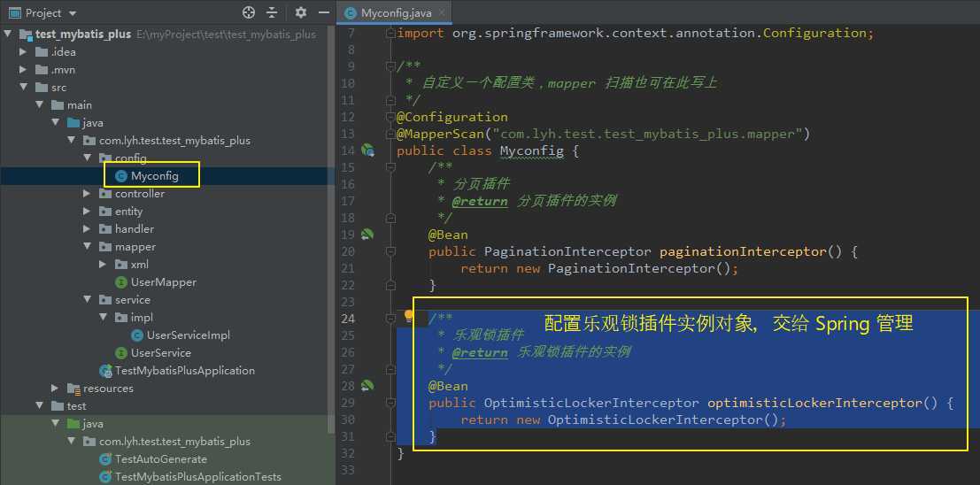
Task: Expand the resources folder
Action: click(x=55, y=389)
